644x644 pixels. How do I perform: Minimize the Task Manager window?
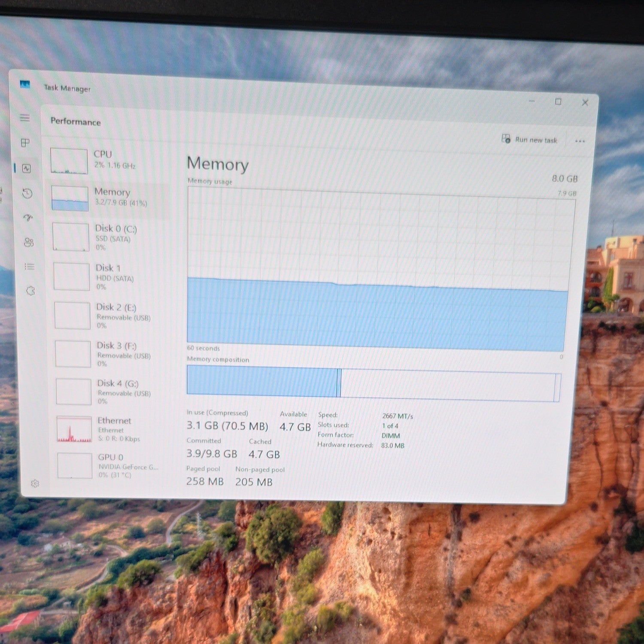[x=532, y=101]
